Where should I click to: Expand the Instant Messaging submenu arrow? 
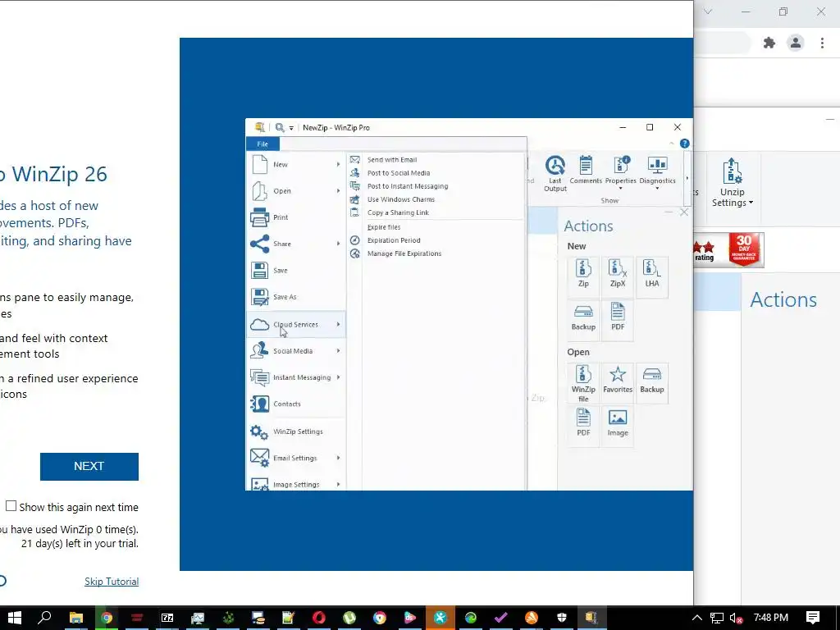[338, 377]
